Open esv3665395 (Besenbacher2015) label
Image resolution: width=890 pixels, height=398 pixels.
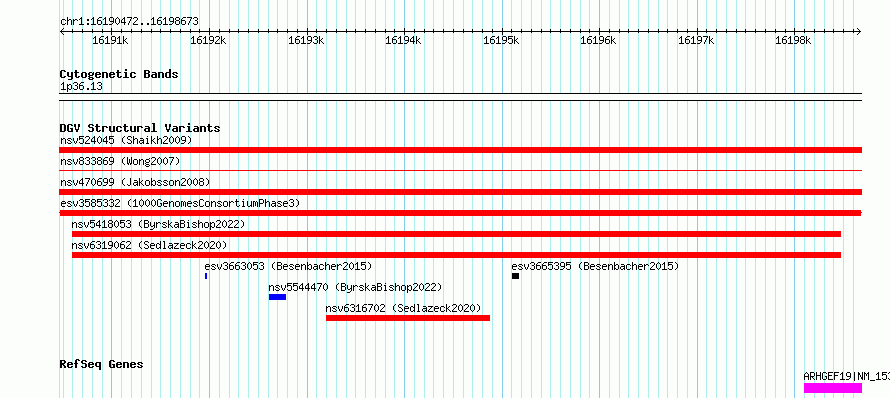(x=595, y=266)
